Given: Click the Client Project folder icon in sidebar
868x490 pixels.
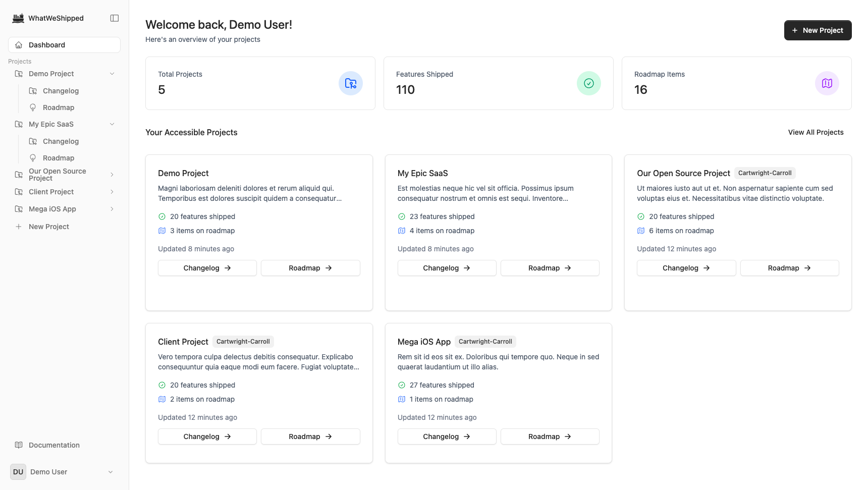Looking at the screenshot, I should (19, 192).
